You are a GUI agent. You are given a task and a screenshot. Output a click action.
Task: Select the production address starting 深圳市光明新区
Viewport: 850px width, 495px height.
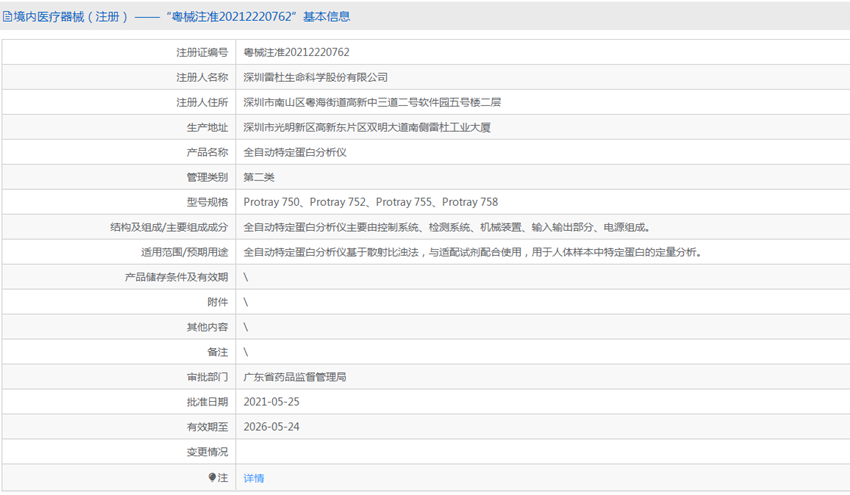pos(367,127)
